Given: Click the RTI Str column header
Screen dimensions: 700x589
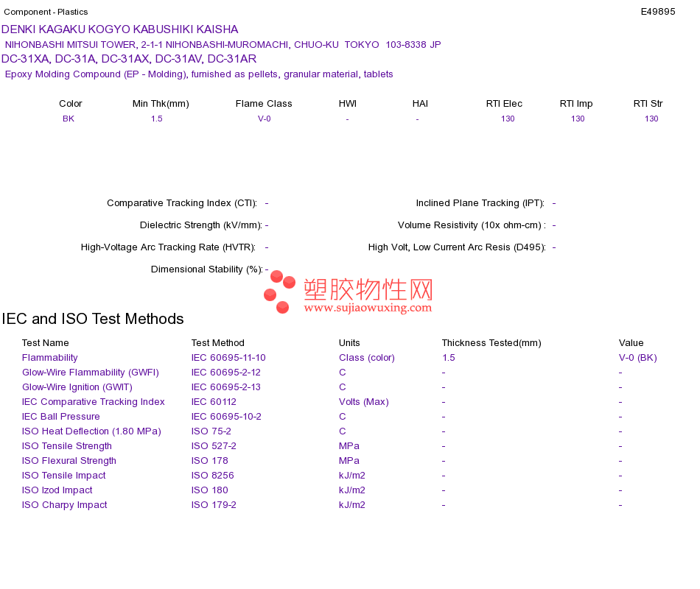Looking at the screenshot, I should 648,104.
